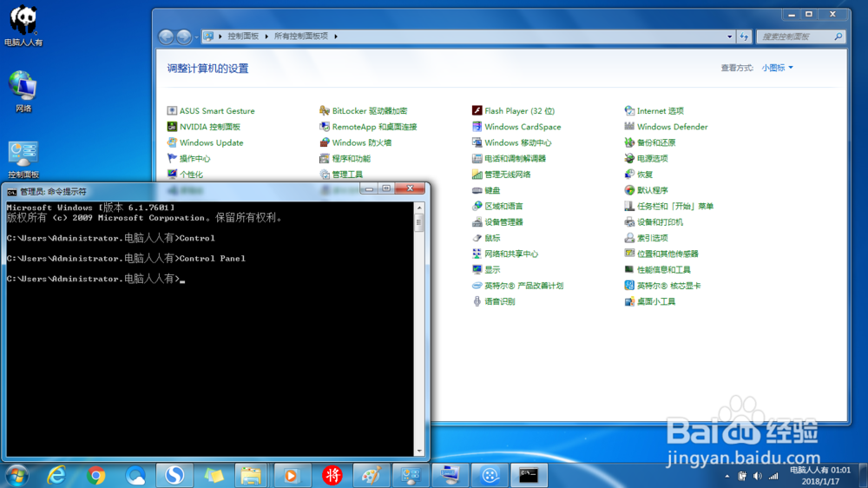Open 小图标 view-by dropdown
The width and height of the screenshot is (868, 488).
(777, 68)
